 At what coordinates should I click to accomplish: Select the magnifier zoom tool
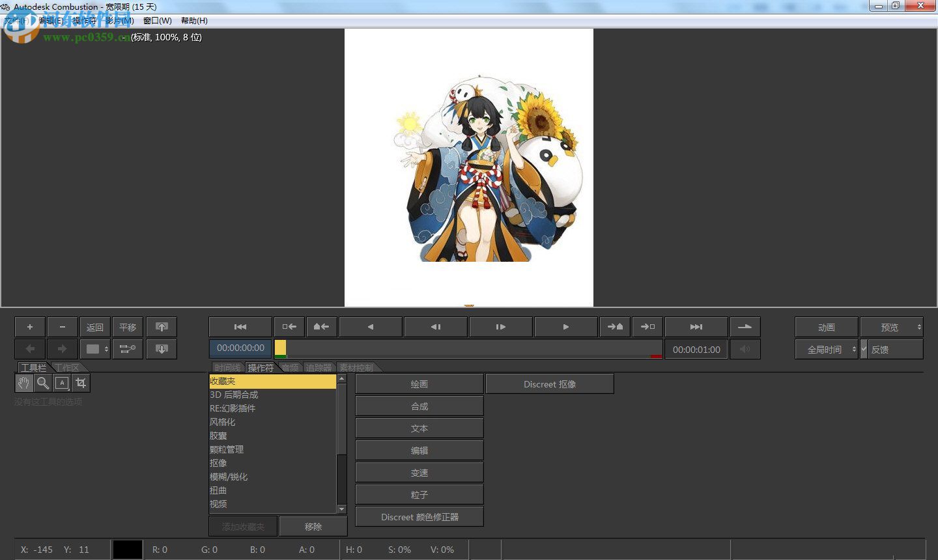click(43, 383)
